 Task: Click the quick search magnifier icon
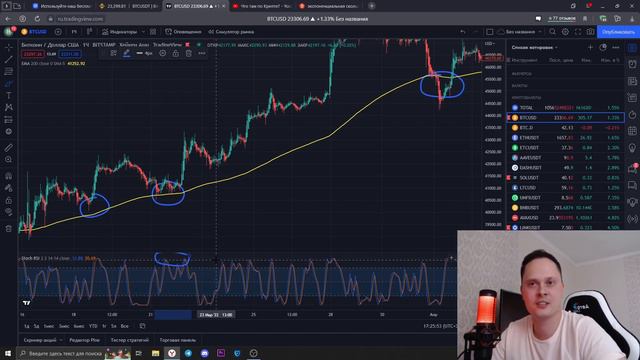click(x=552, y=32)
